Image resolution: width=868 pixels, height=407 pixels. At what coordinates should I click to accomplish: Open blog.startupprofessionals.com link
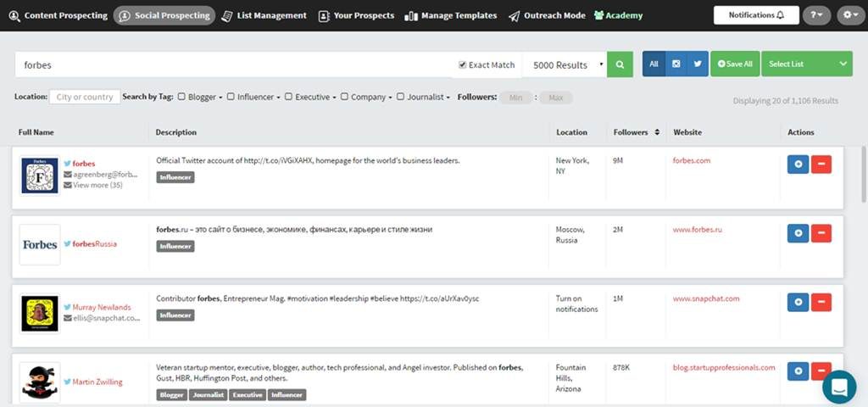pos(724,367)
